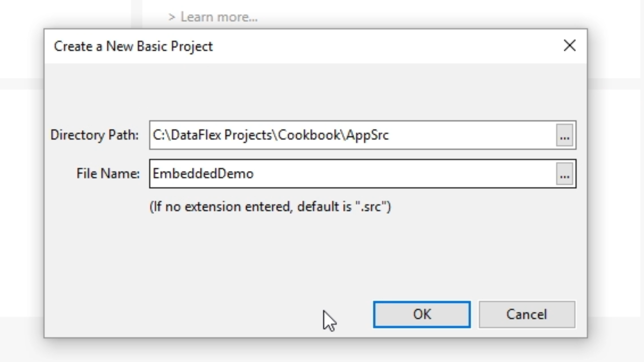This screenshot has height=362, width=644.
Task: Place cursor on AppSrc in the directory path
Action: [x=368, y=135]
